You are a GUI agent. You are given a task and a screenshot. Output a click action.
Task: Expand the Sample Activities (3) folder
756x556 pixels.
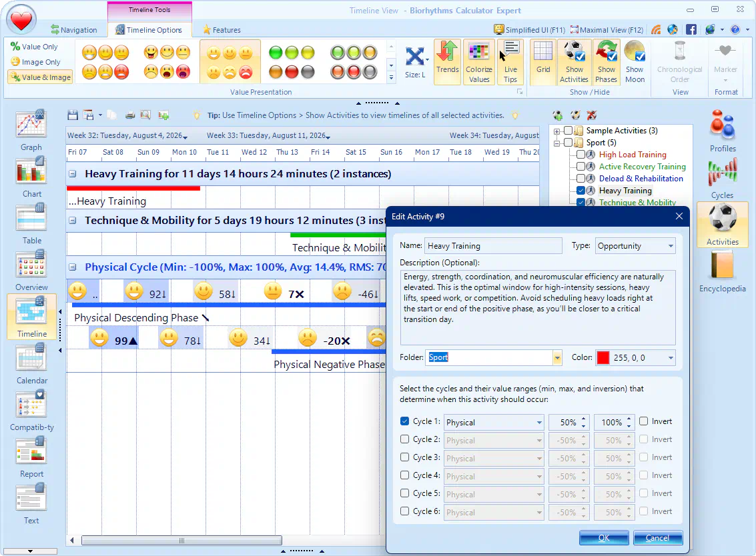[x=557, y=131]
